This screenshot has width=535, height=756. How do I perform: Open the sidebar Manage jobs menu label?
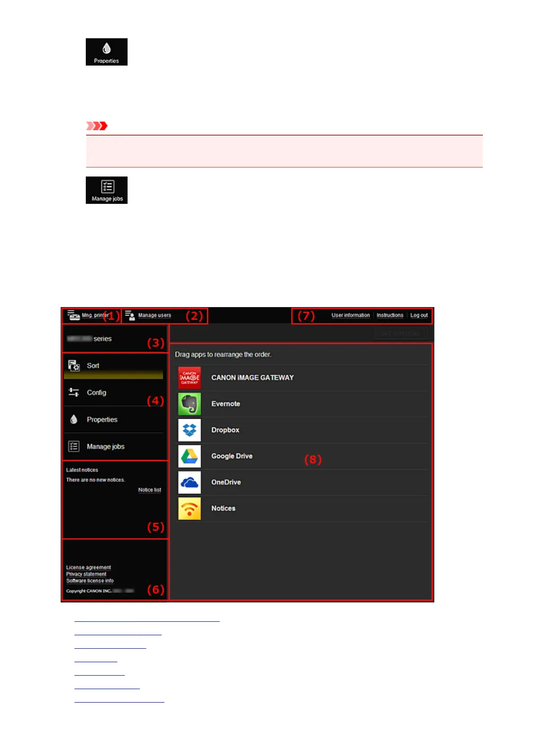(106, 446)
